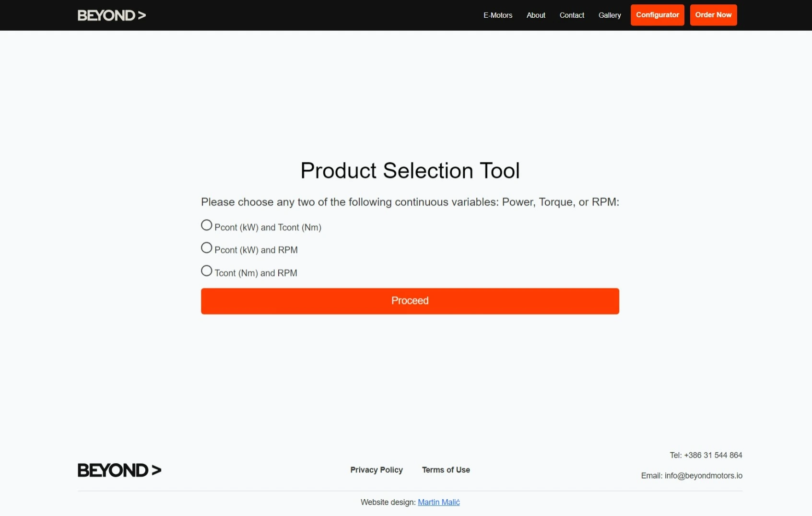Viewport: 812px width, 516px height.
Task: Click the Order Now button
Action: point(713,15)
